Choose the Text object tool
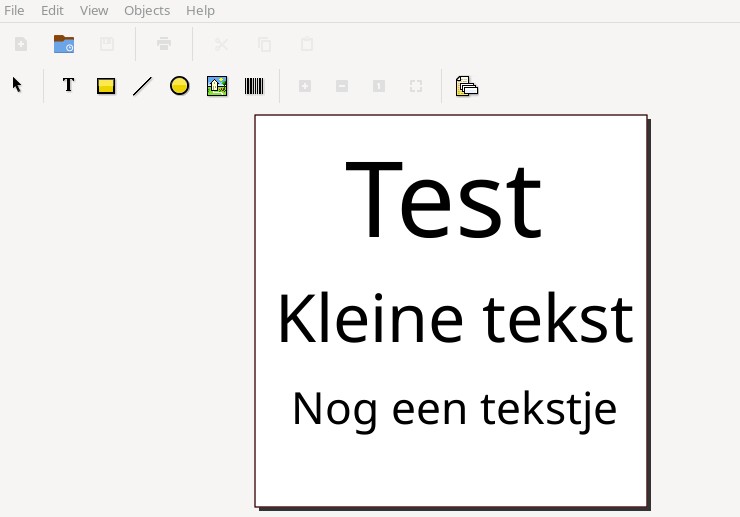This screenshot has width=740, height=517. tap(68, 86)
